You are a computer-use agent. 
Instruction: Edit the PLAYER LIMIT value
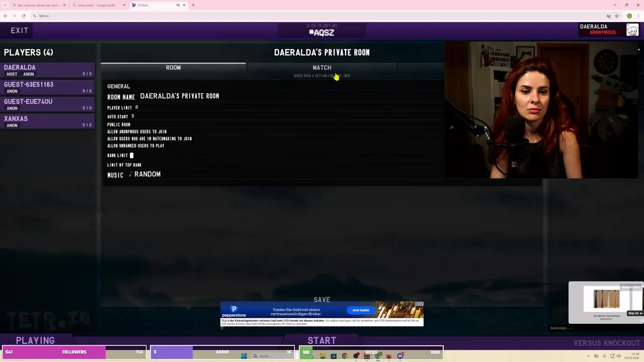pos(136,108)
